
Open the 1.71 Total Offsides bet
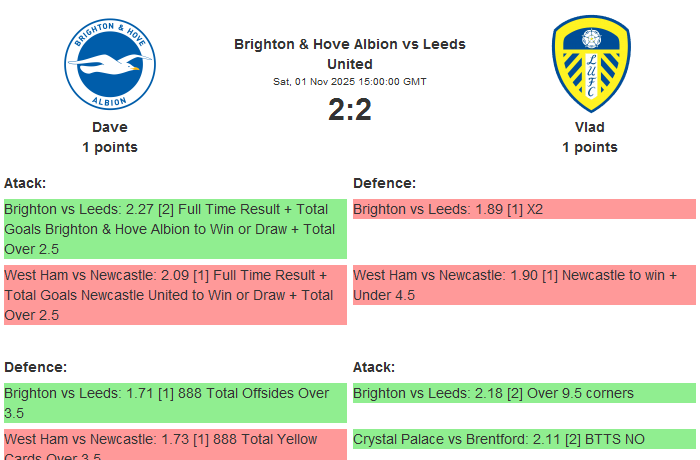point(175,403)
